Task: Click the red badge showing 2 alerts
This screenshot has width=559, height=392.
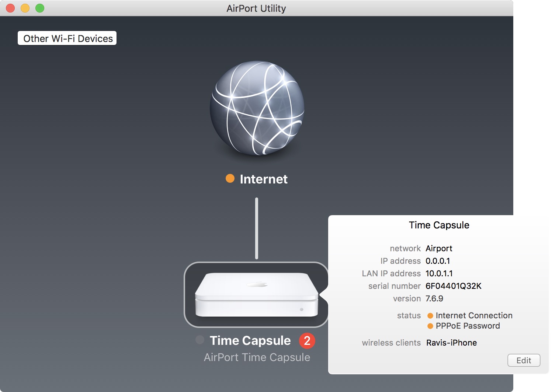Action: pos(307,341)
